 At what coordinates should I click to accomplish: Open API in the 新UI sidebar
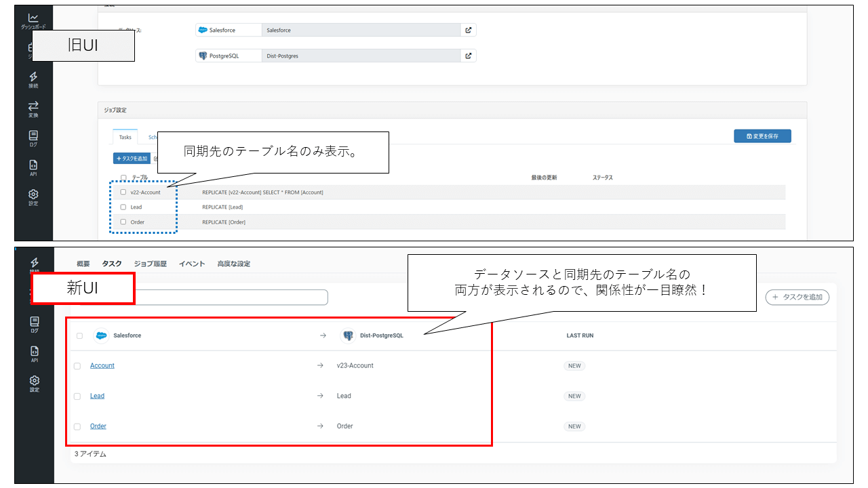[x=34, y=354]
